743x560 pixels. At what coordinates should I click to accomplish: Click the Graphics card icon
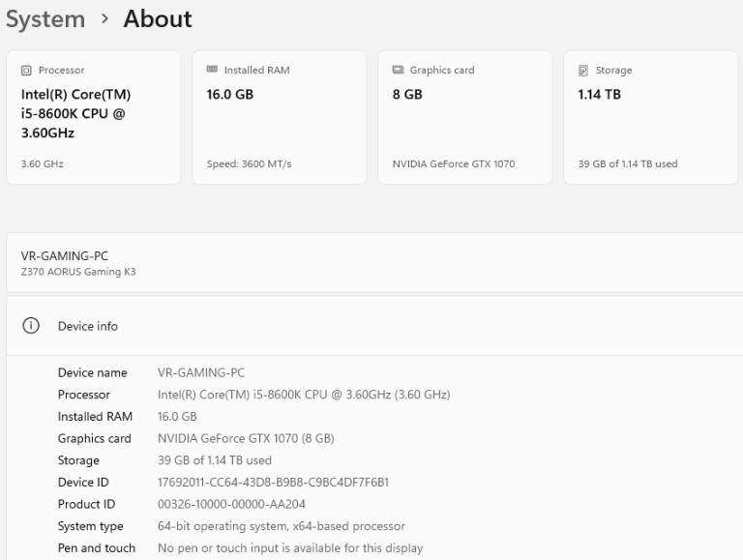(398, 71)
